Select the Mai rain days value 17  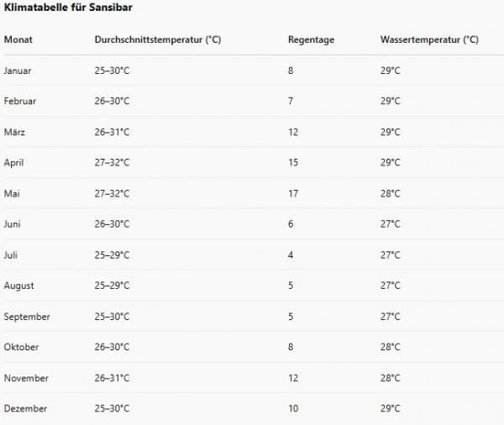click(293, 193)
